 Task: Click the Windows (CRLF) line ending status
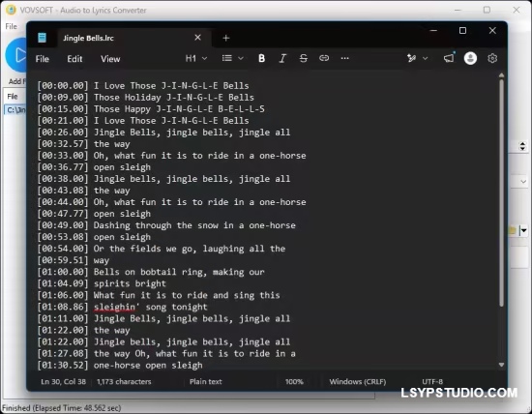coord(358,382)
